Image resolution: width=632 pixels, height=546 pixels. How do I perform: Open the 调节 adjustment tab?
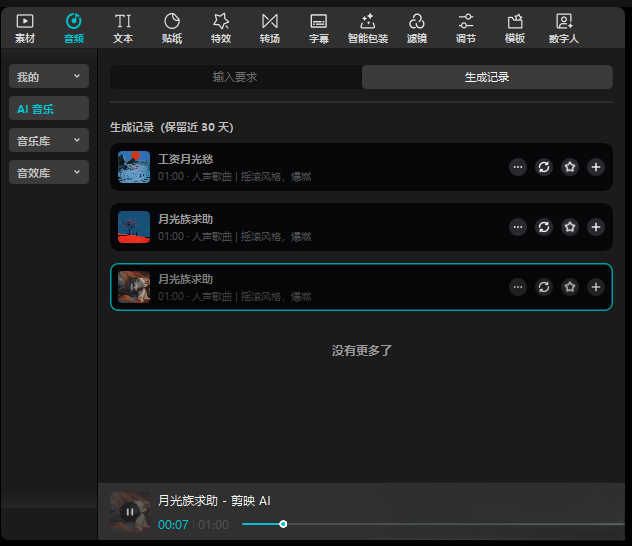click(x=466, y=29)
